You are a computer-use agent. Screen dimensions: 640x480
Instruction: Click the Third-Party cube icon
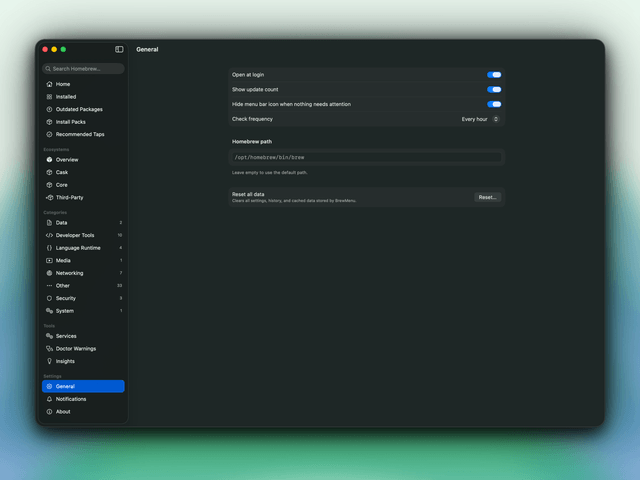(x=49, y=198)
